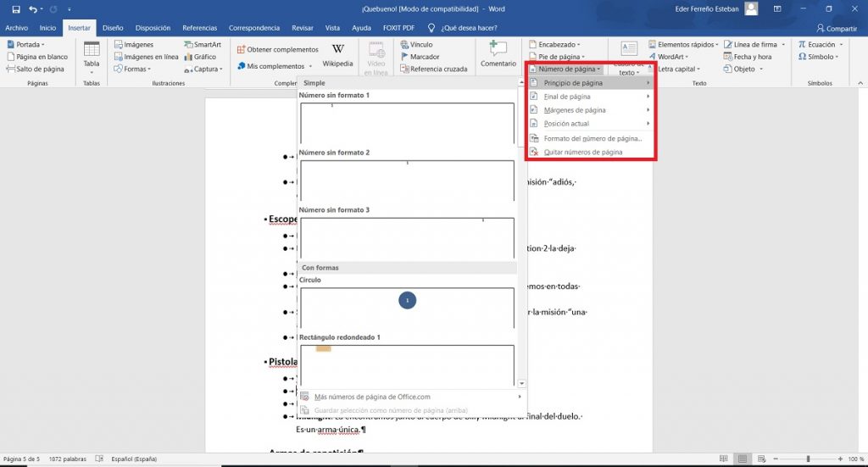Open the Símbolo dropdown
This screenshot has height=467, width=868.
818,57
